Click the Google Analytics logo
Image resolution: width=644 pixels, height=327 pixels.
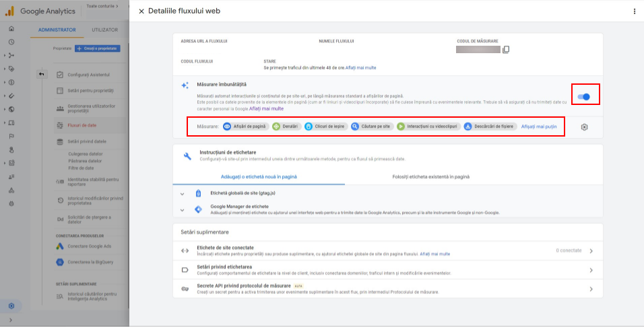(x=9, y=11)
